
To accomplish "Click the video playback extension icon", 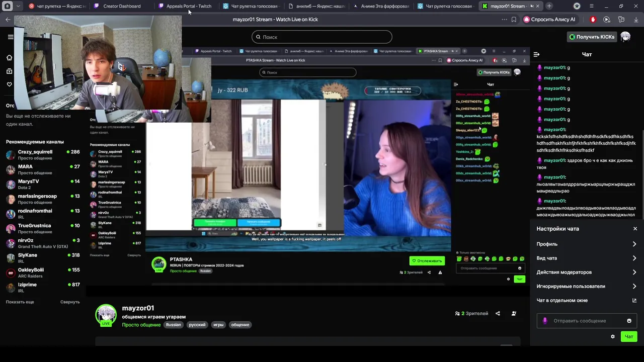I will click(607, 20).
